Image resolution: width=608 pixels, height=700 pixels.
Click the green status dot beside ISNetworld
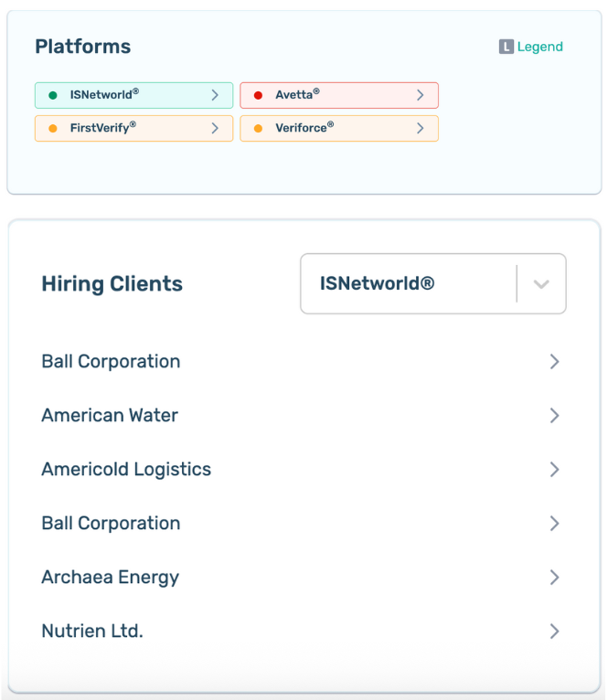coord(52,95)
